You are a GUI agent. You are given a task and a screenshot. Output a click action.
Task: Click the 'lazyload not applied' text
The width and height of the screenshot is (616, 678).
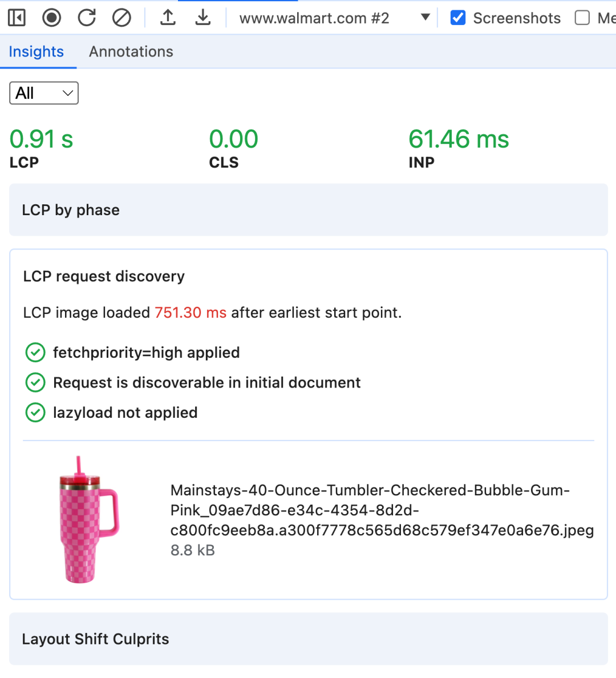[x=125, y=413]
